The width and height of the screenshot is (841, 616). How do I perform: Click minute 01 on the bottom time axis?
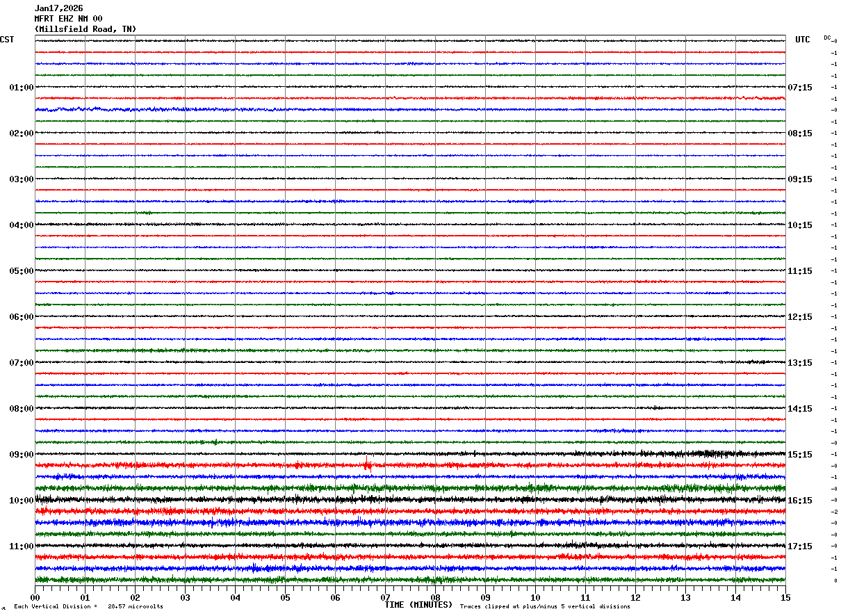pyautogui.click(x=85, y=597)
